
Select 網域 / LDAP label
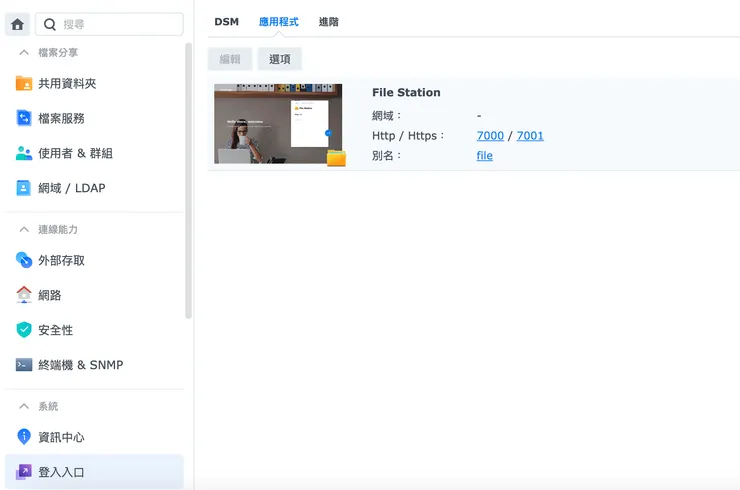tap(72, 188)
